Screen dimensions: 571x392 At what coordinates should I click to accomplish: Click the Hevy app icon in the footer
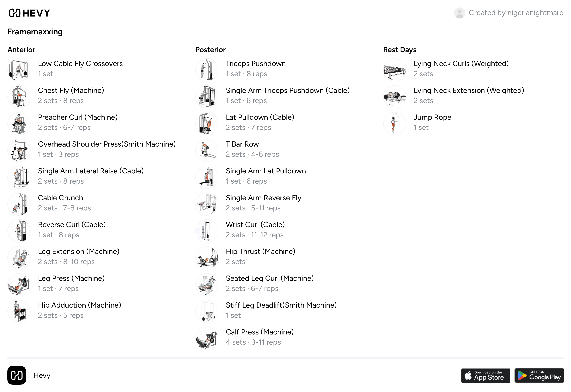pos(17,375)
